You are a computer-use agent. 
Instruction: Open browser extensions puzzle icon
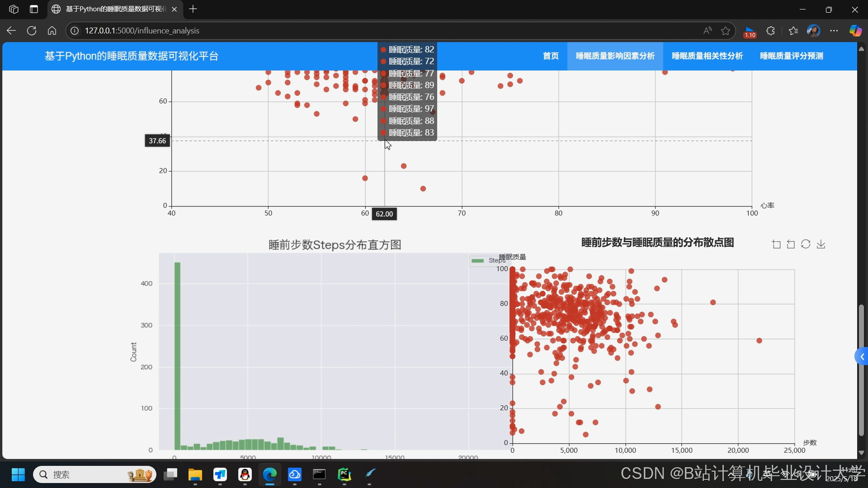pos(771,31)
